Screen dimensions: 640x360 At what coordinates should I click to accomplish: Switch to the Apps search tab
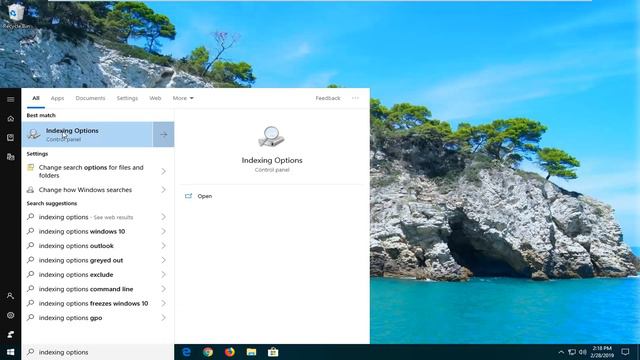click(57, 98)
